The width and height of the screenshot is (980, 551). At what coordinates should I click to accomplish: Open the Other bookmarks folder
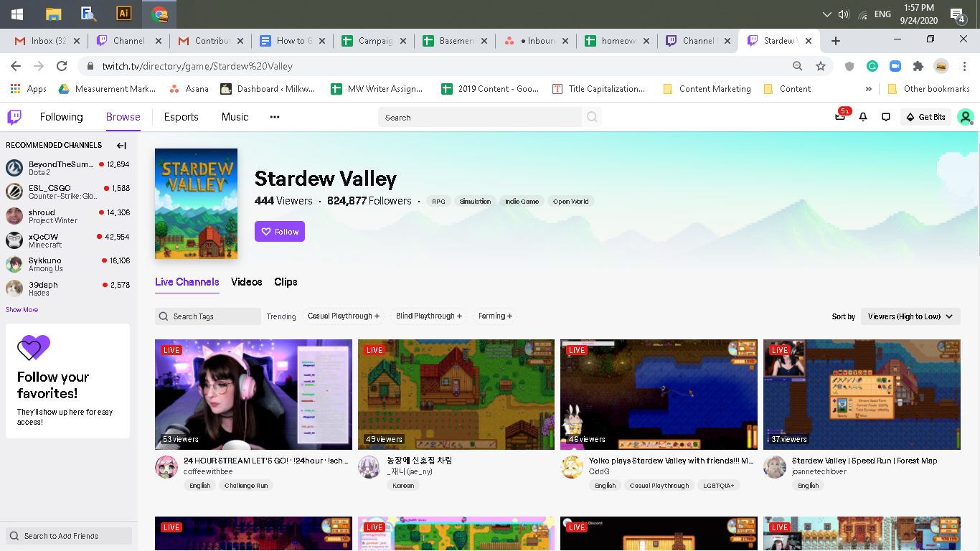coord(928,89)
